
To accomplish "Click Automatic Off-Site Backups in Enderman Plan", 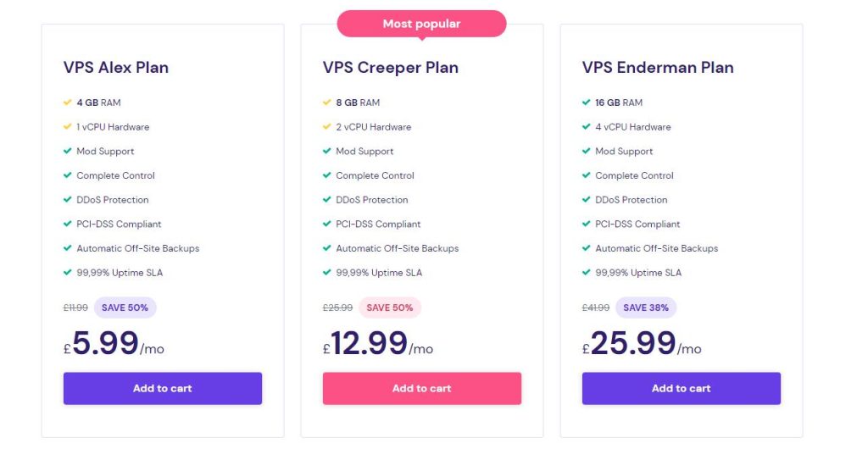I will (x=657, y=248).
